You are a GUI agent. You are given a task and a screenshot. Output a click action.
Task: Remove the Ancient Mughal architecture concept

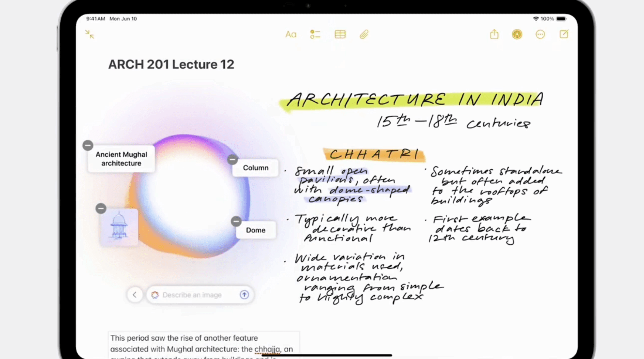click(88, 145)
